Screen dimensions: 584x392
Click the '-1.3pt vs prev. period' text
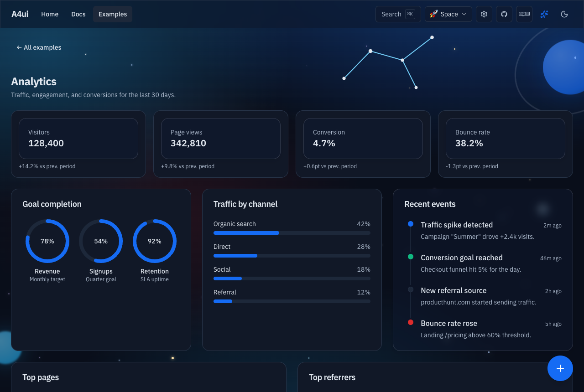472,166
